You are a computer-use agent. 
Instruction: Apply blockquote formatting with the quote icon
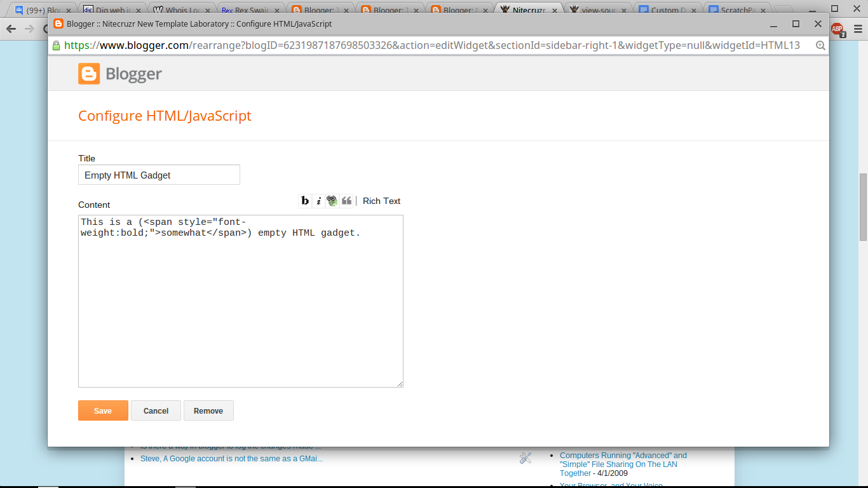346,201
